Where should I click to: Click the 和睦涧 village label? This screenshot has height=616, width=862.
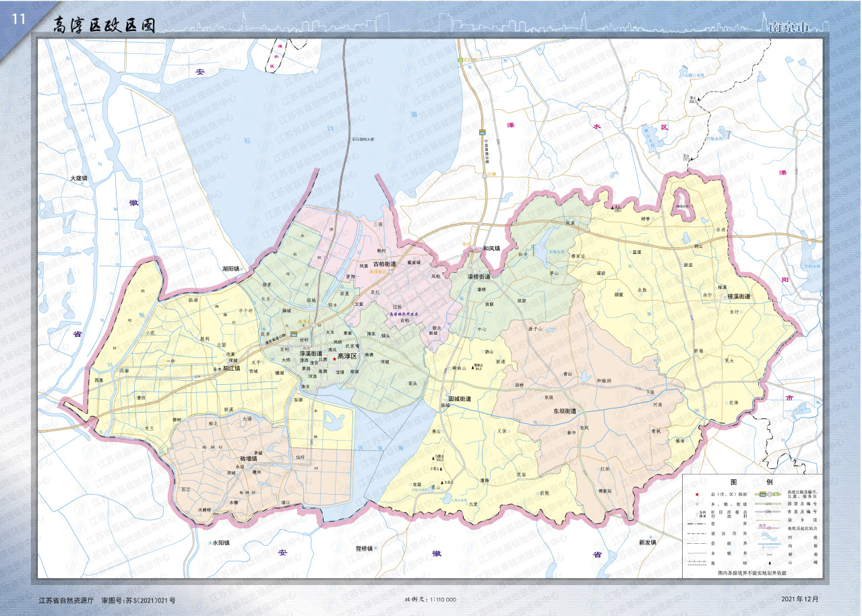tap(605, 381)
